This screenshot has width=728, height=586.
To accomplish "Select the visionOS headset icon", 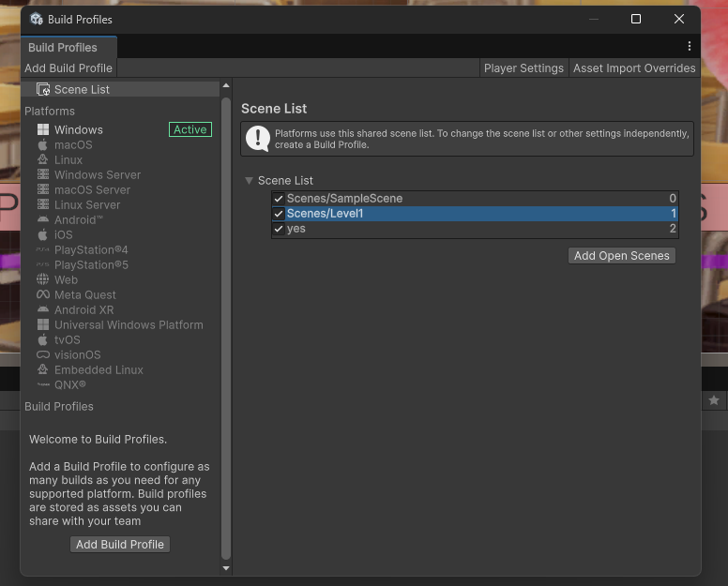I will [43, 355].
